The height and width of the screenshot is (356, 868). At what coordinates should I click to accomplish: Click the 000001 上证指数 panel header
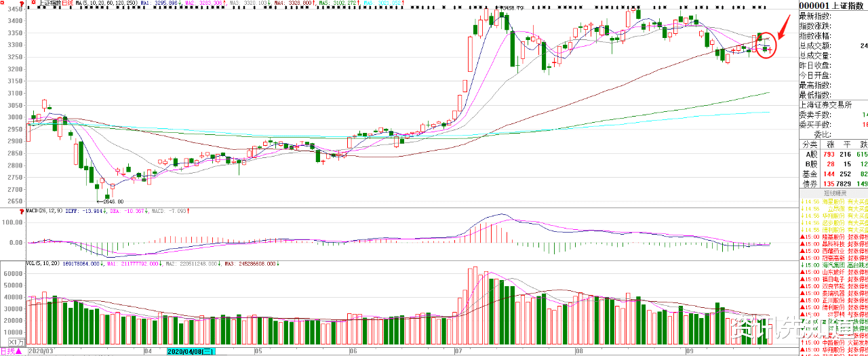click(833, 5)
